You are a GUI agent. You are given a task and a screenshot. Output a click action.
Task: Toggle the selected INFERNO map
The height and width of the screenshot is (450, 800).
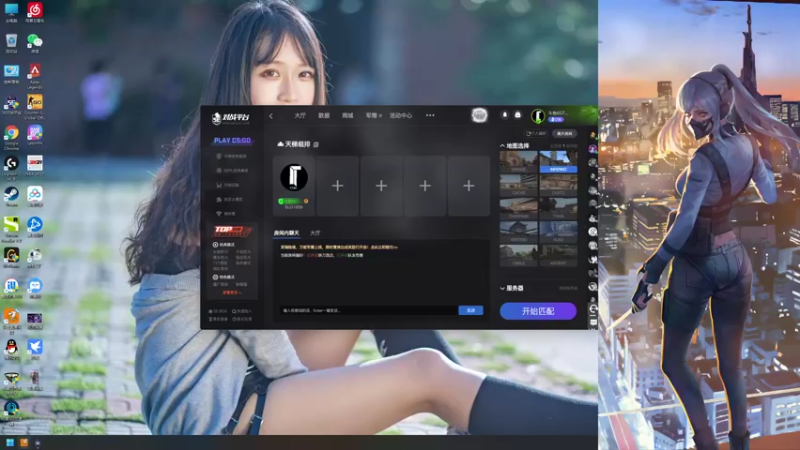click(558, 162)
